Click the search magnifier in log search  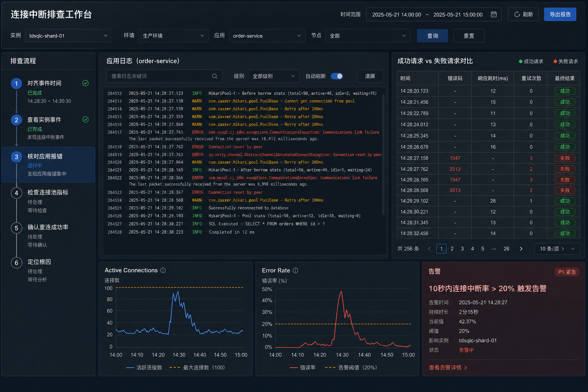pyautogui.click(x=215, y=76)
